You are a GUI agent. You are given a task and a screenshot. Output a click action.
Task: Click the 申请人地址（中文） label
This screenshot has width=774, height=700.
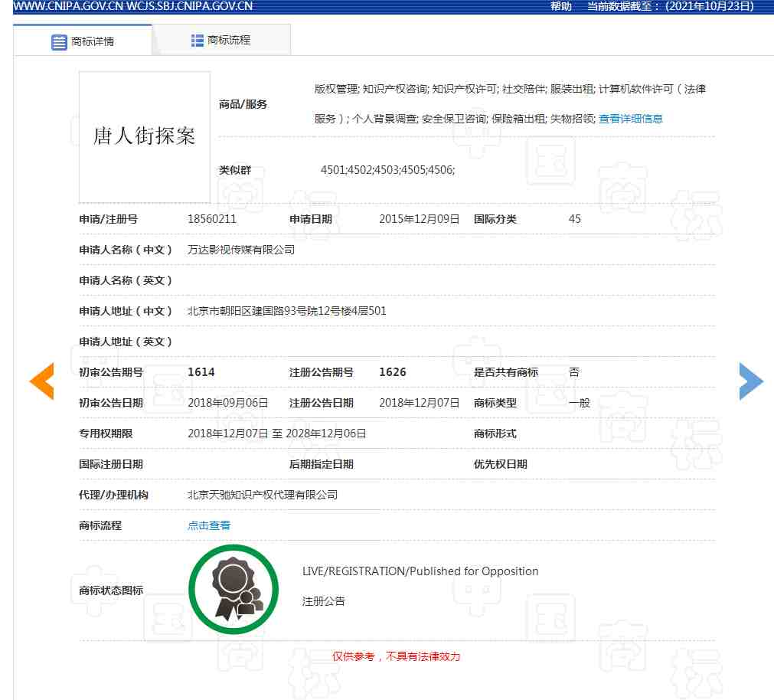(126, 311)
